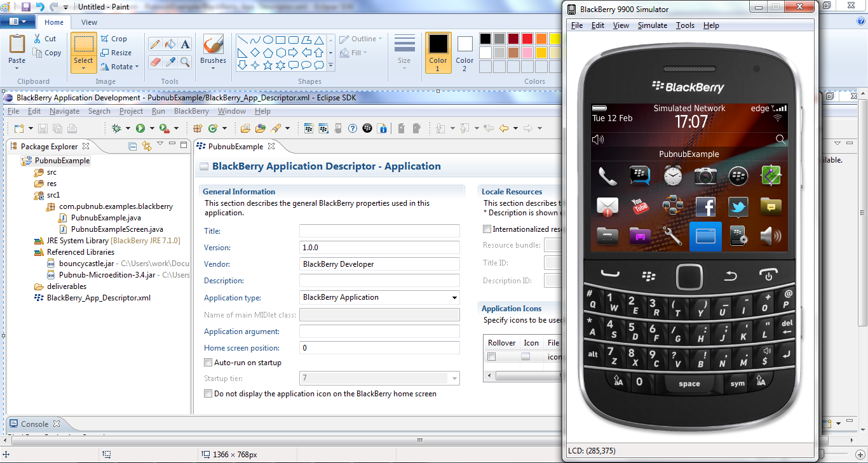Switch to the View tab in Paint

90,22
